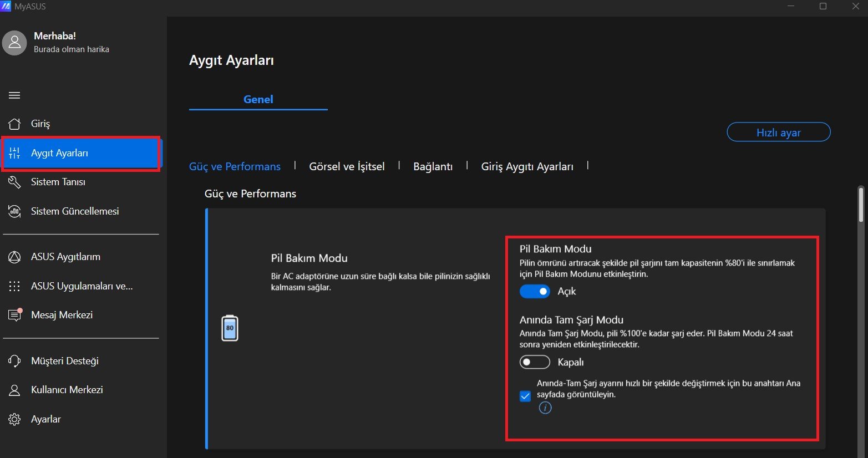
Task: Collapse sidebar with hamburger menu icon
Action: tap(14, 95)
